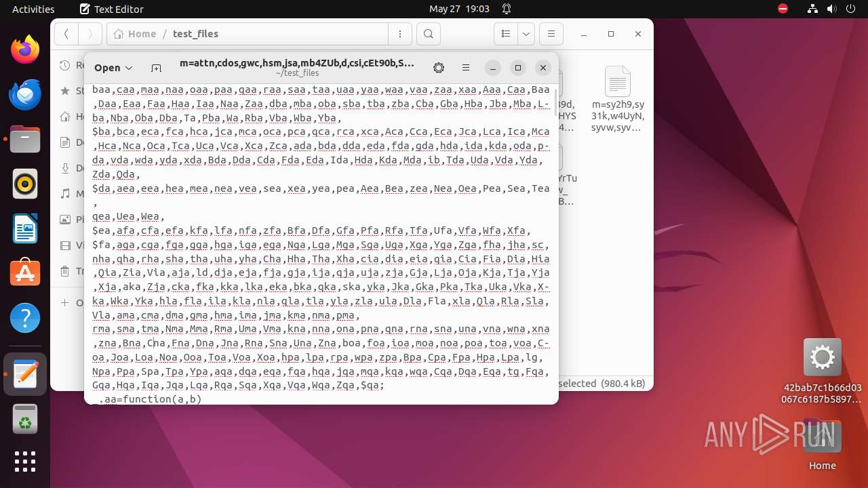Open Text Editor hamburger menu
The height and width of the screenshot is (488, 868).
pos(465,68)
